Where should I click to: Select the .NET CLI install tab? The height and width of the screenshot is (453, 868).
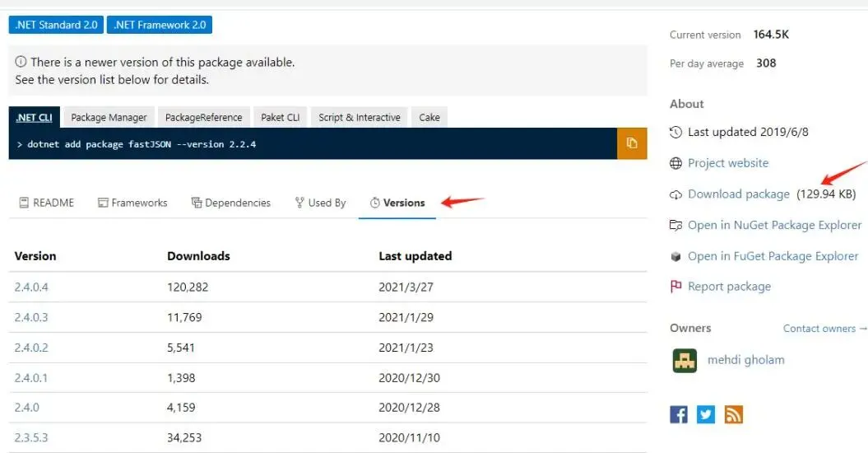coord(35,118)
